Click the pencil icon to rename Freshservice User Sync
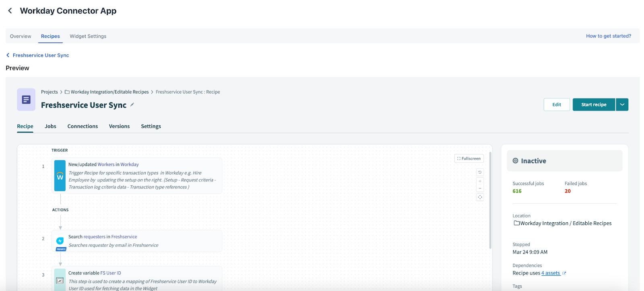 pos(132,105)
